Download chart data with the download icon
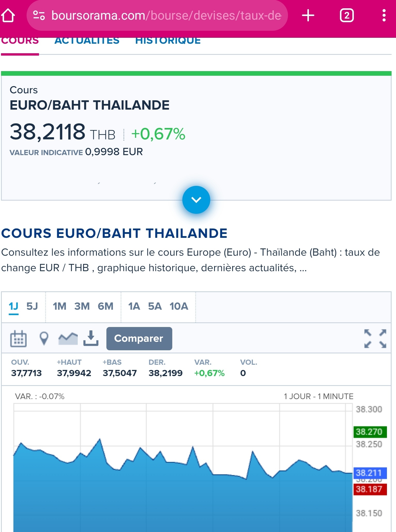Viewport: 396px width, 532px height. tap(91, 338)
